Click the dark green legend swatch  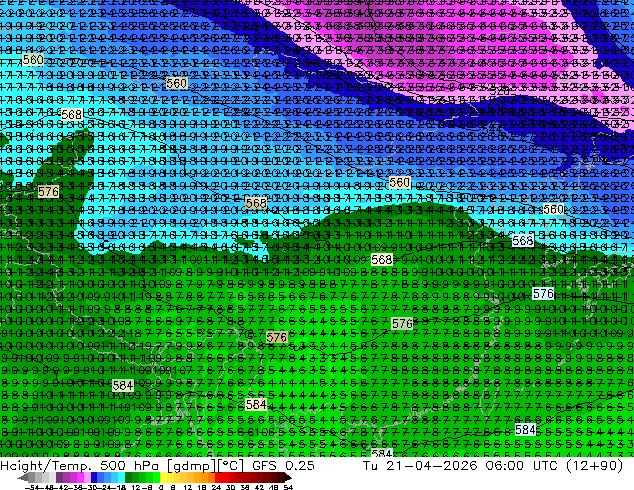point(128,478)
